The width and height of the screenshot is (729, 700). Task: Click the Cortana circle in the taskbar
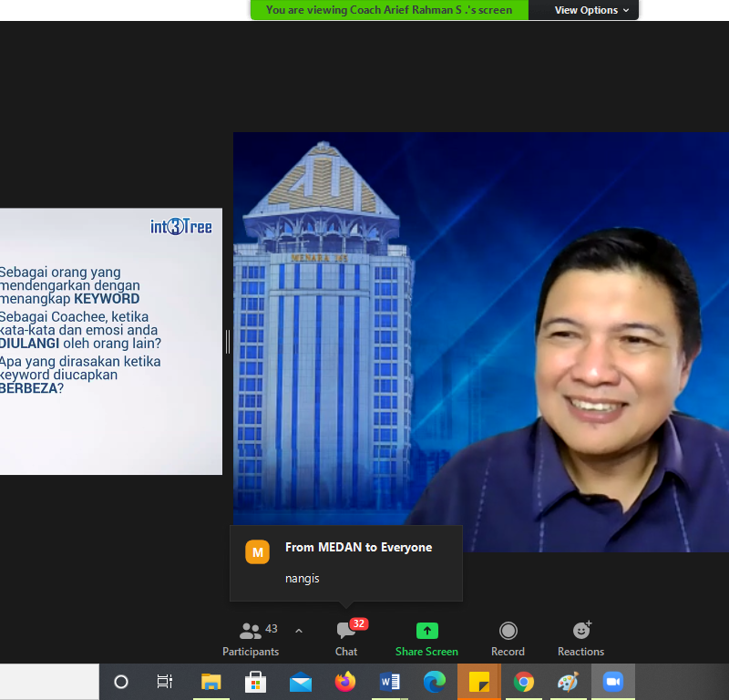pos(121,682)
